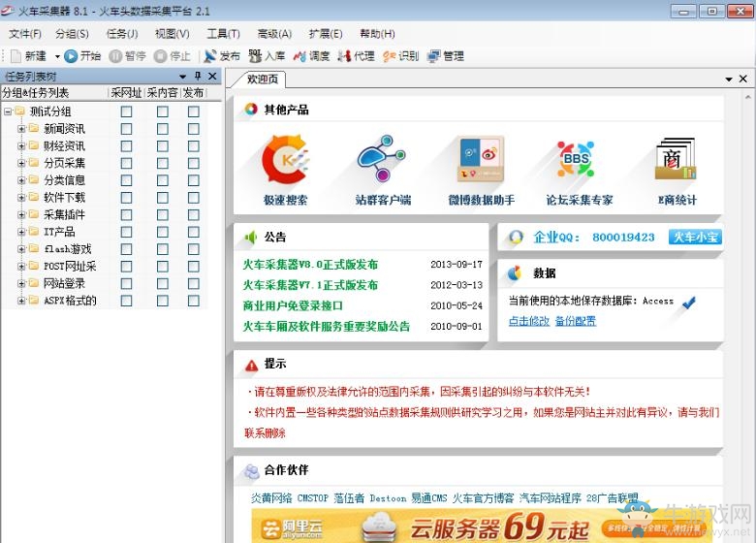The width and height of the screenshot is (756, 543).
Task: Open the 分组(S) menu
Action: pos(72,34)
